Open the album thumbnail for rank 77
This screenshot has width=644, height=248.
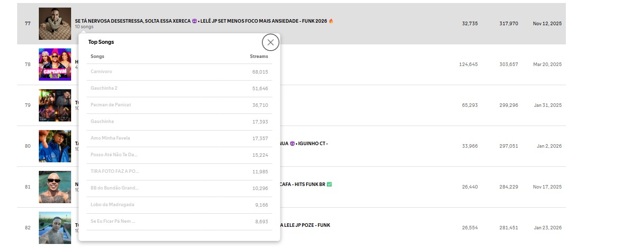coord(55,24)
